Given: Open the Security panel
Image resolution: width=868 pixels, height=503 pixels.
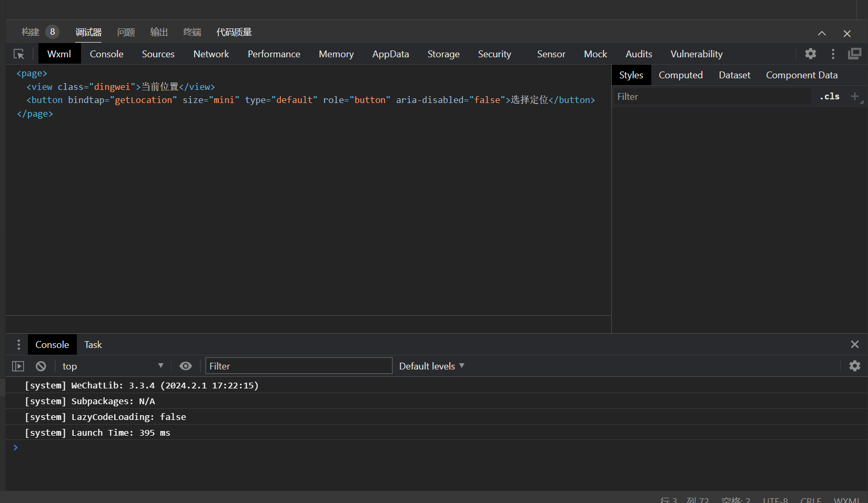Looking at the screenshot, I should click(494, 54).
